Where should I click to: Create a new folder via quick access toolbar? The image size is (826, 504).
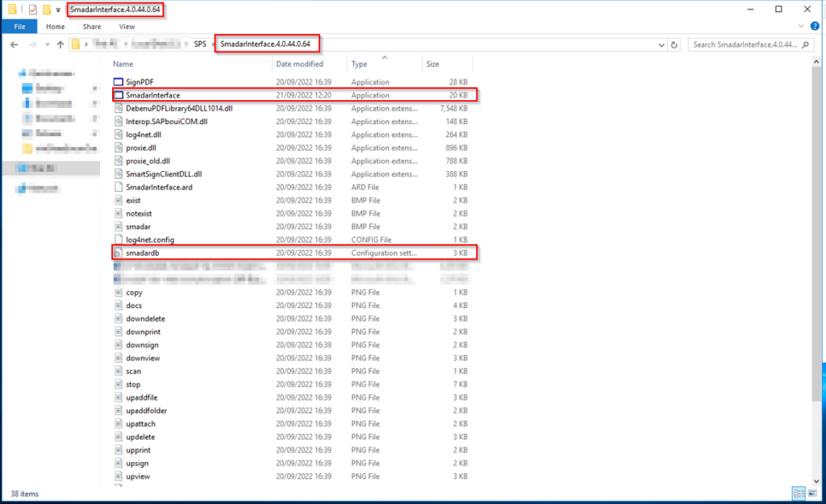coord(47,10)
